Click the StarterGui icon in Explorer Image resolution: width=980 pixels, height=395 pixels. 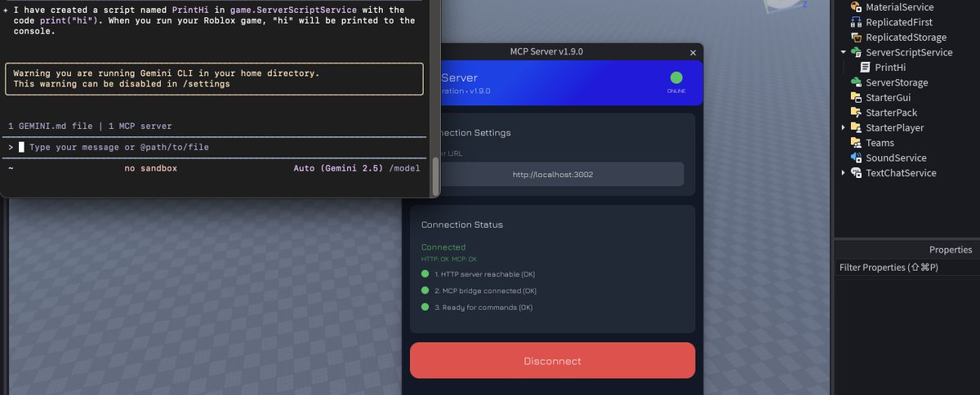(x=856, y=98)
